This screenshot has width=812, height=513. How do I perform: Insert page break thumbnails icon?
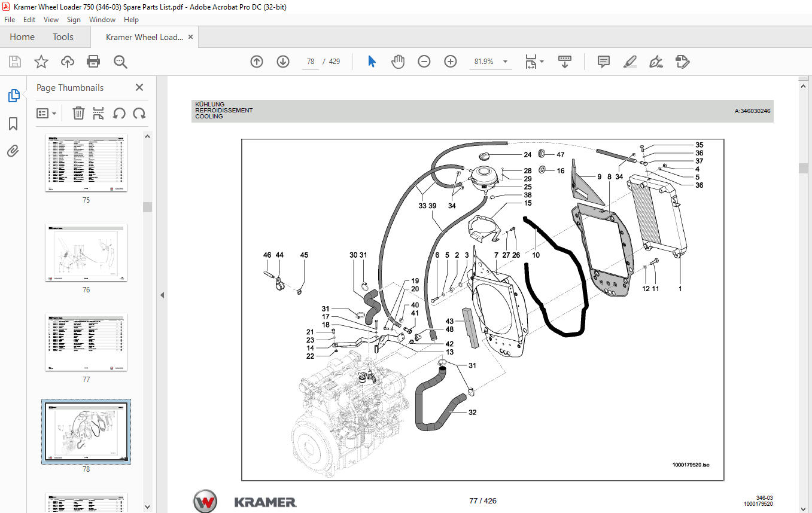[x=99, y=113]
